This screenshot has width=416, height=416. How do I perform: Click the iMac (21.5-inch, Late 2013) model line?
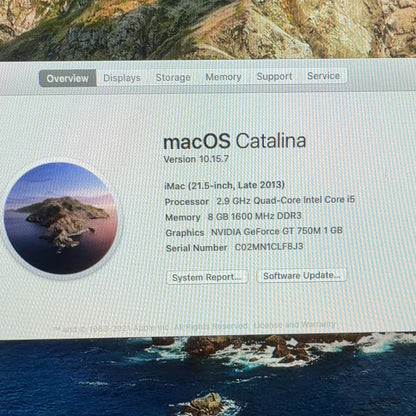pyautogui.click(x=225, y=185)
